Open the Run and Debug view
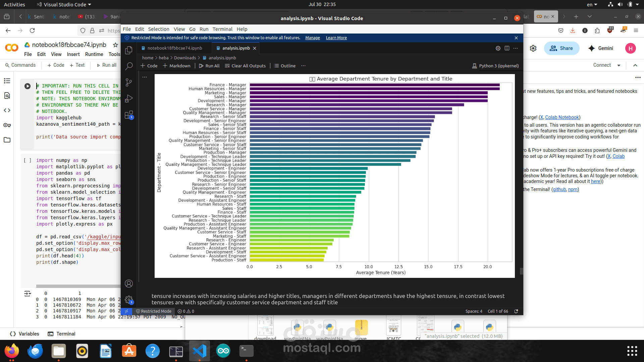The height and width of the screenshot is (362, 644). [129, 99]
